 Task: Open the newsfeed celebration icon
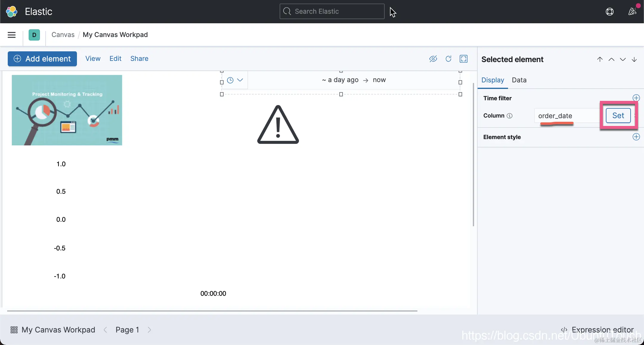click(632, 12)
